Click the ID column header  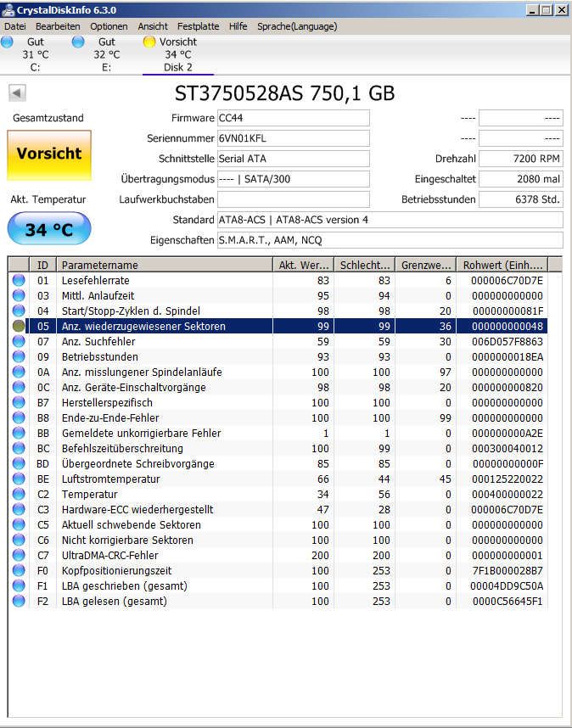click(42, 265)
